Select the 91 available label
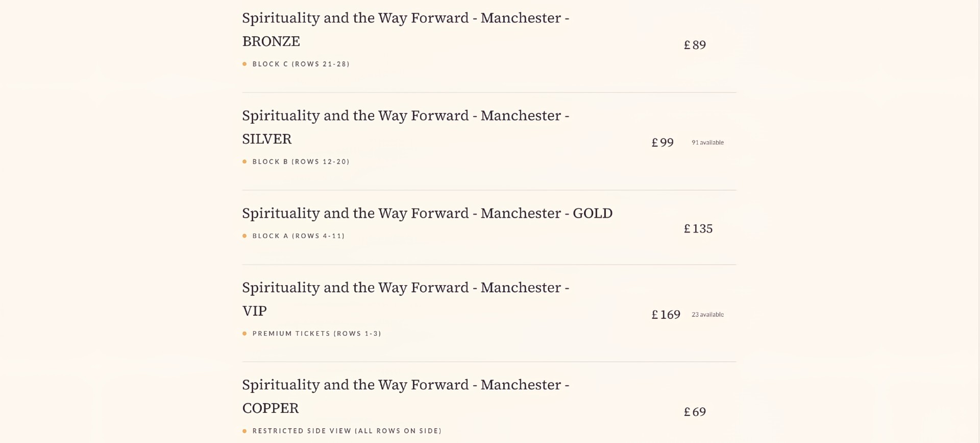This screenshot has width=980, height=443. pos(707,143)
